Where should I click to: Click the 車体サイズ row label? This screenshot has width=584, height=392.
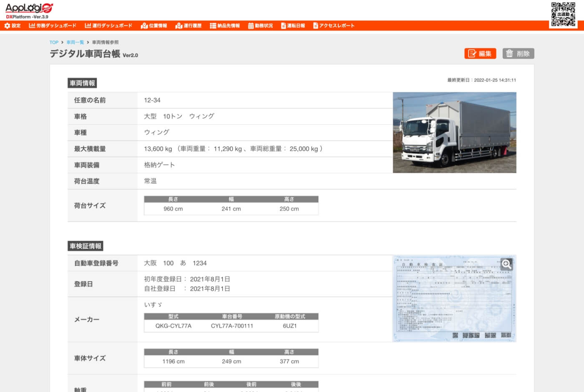(90, 358)
